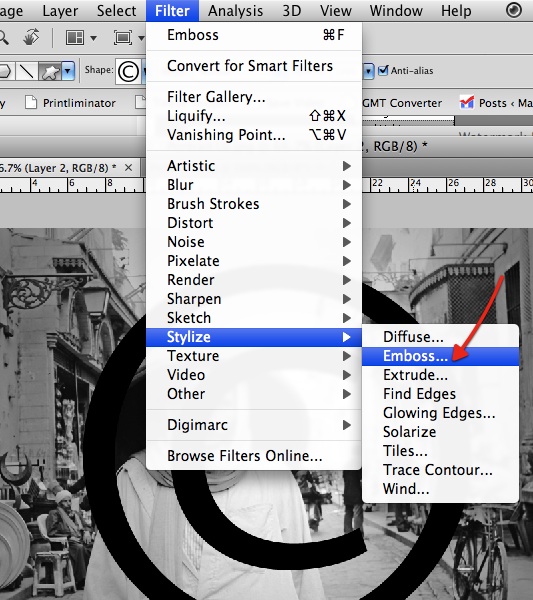Viewport: 533px width, 600px height.
Task: Choose Wind... filter
Action: tap(440, 489)
